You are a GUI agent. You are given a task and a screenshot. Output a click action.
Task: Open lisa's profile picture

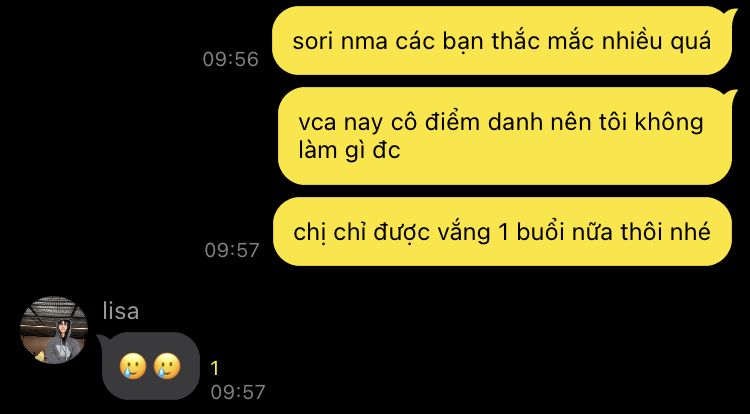click(x=54, y=330)
